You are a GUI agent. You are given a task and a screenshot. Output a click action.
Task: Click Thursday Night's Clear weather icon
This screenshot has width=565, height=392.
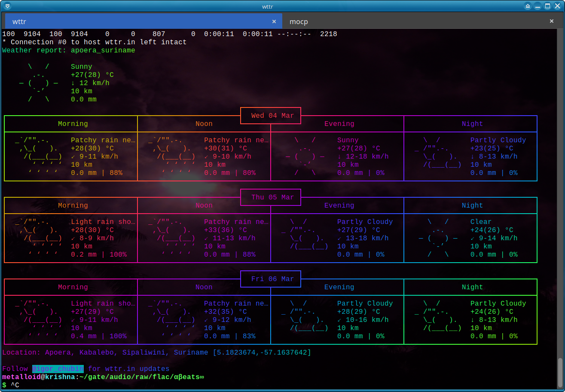pos(438,238)
